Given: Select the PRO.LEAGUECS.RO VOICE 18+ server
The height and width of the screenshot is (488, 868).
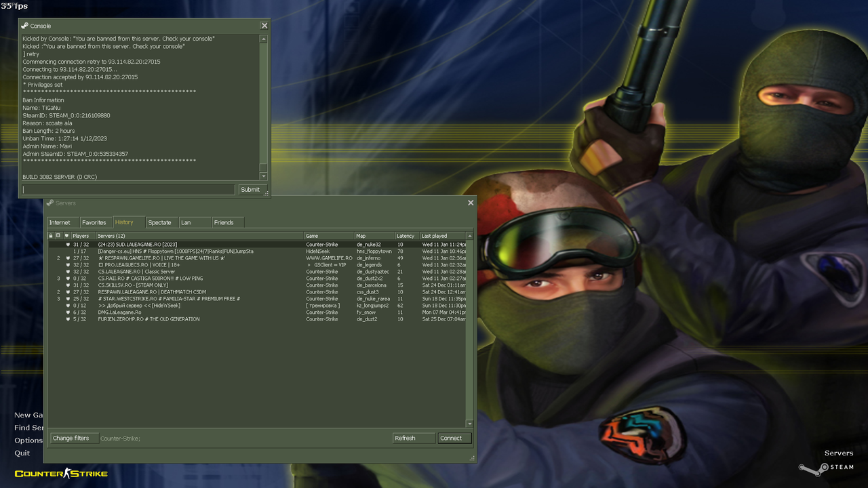Looking at the screenshot, I should coord(256,264).
